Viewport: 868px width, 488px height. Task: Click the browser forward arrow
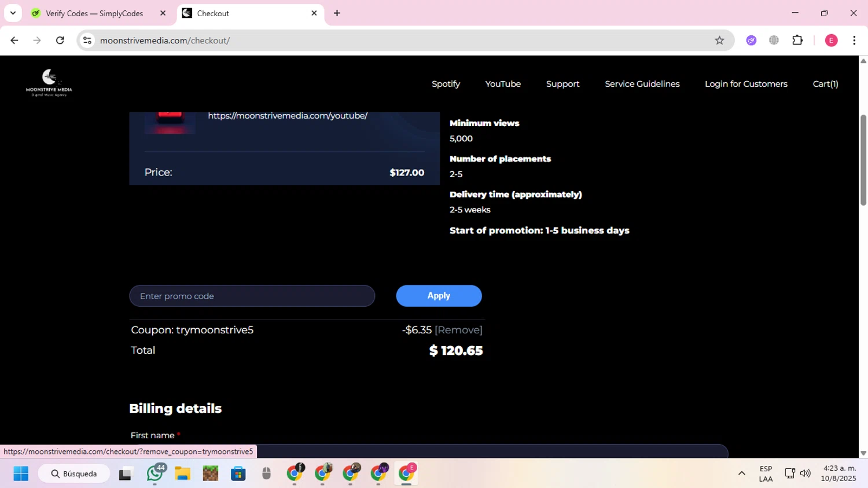[37, 41]
